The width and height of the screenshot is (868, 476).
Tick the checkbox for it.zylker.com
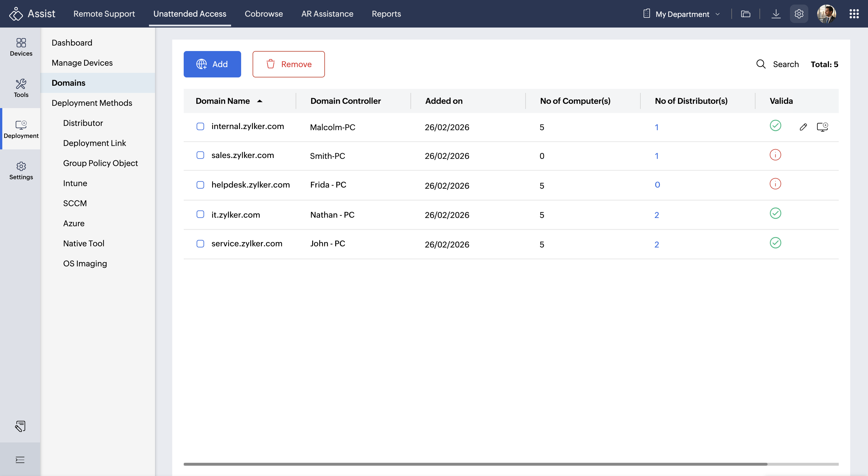tap(200, 214)
